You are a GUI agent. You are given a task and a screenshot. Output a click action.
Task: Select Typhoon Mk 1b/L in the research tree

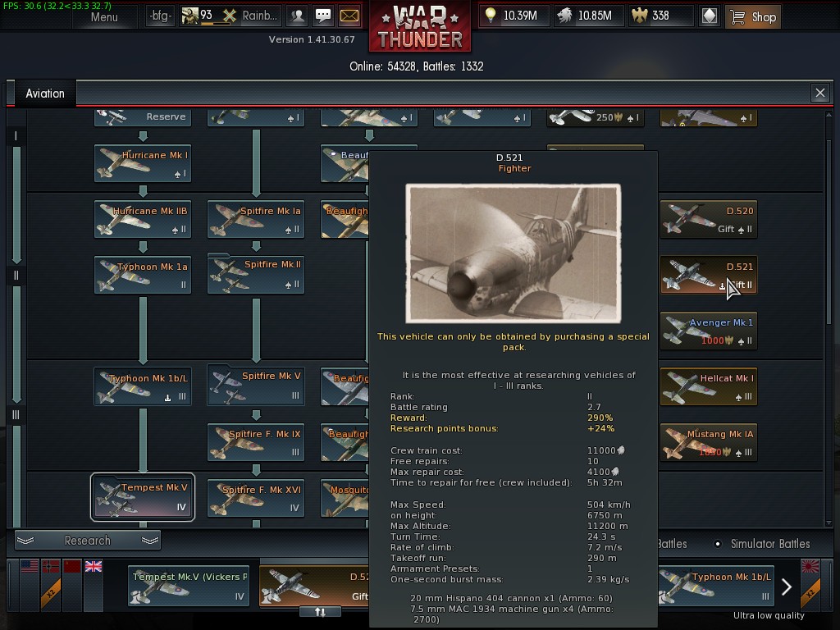[x=143, y=386]
